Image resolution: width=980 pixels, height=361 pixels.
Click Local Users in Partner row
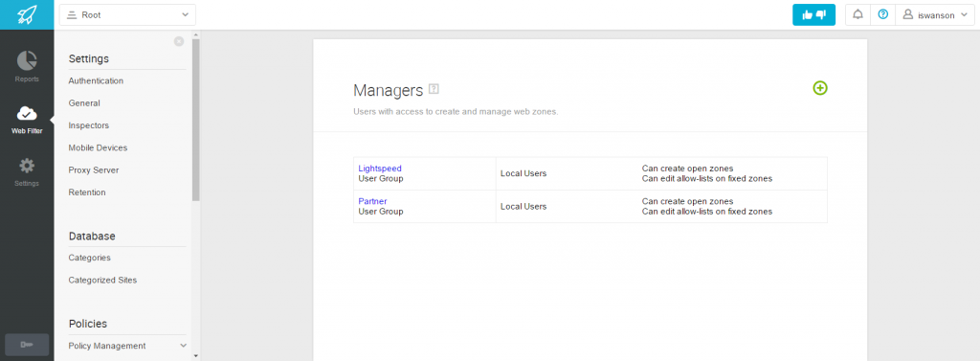coord(523,207)
